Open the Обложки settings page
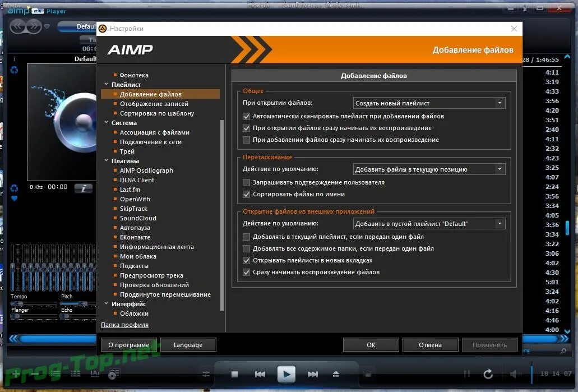The height and width of the screenshot is (392, 578). 134,313
